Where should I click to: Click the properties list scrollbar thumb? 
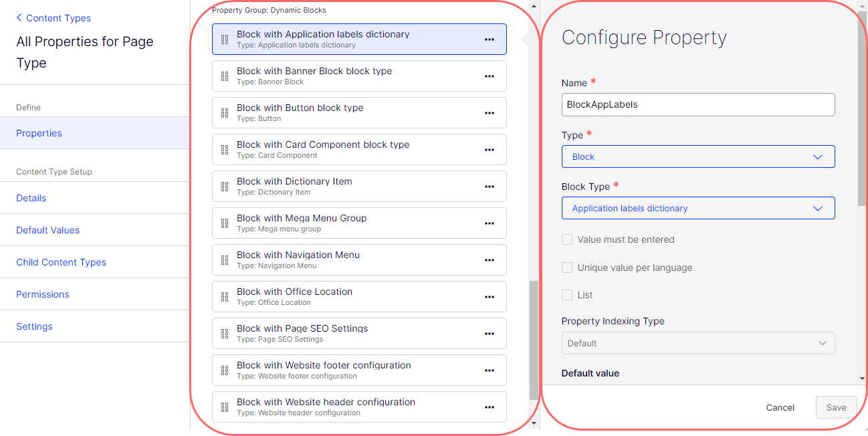(533, 340)
